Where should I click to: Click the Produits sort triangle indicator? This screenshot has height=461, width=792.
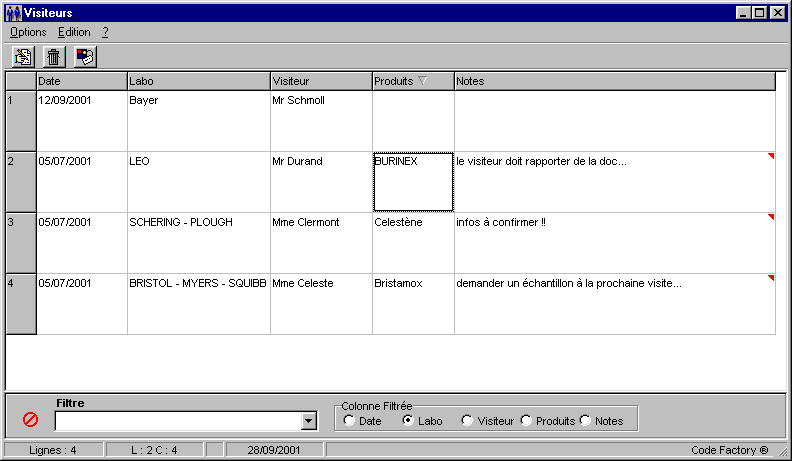(423, 80)
